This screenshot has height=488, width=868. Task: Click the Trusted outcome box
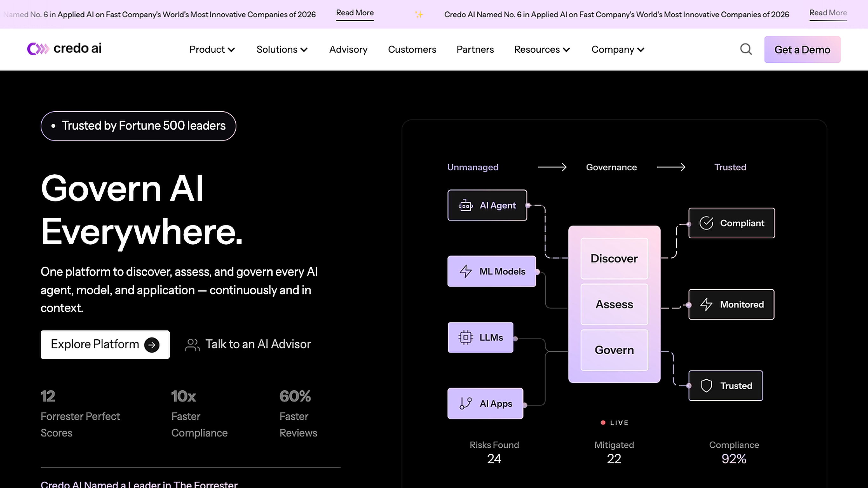coord(725,386)
